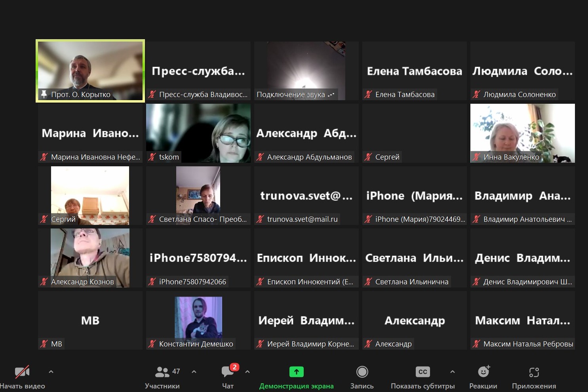This screenshot has height=392, width=588.
Task: Expand the arrow next to subtitles button
Action: (x=453, y=372)
